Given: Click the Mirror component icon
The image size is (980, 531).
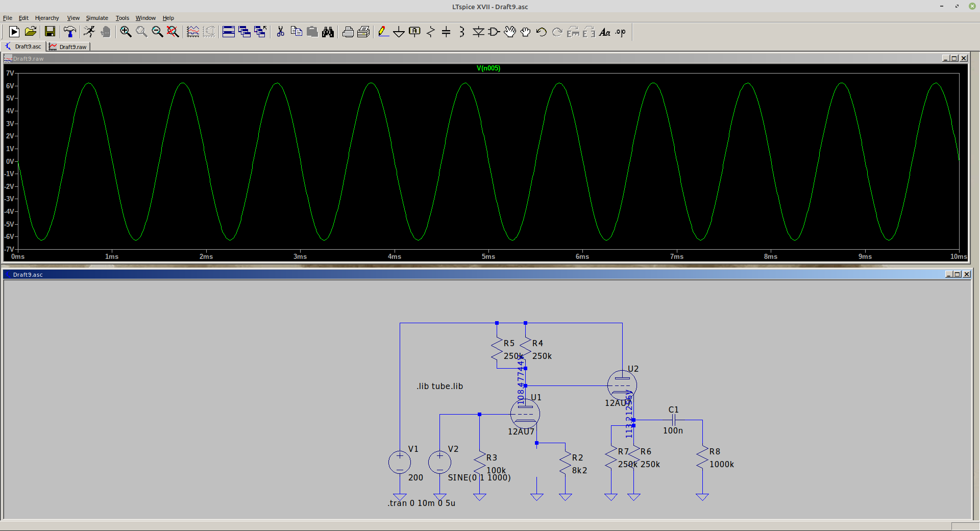Looking at the screenshot, I should point(589,32).
